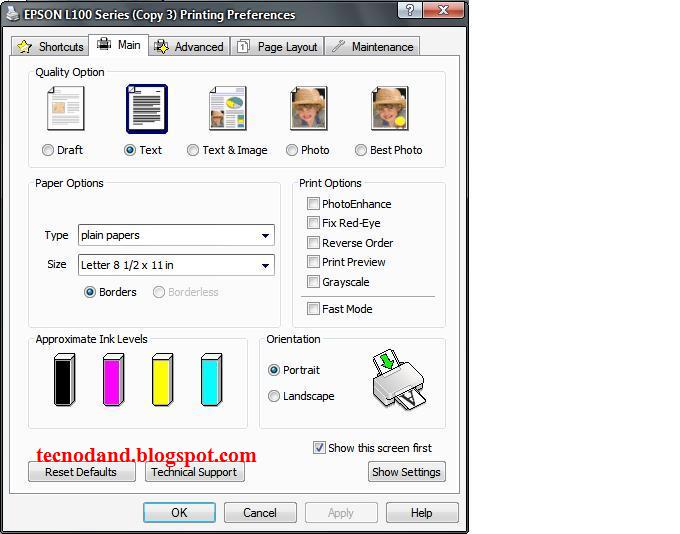Click the printer orientation preview image
Screen dimensions: 680x534
click(x=399, y=380)
